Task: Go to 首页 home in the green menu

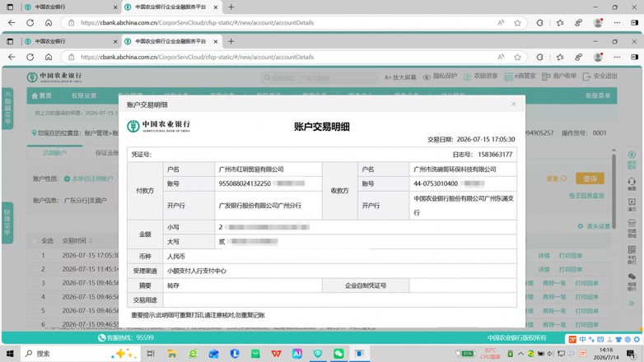Action: coord(41,95)
